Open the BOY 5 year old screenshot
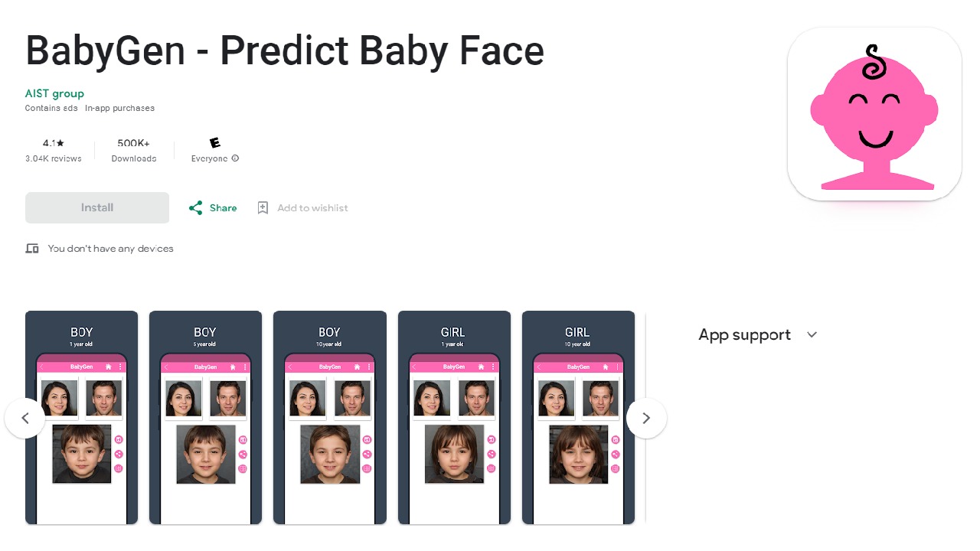The height and width of the screenshot is (551, 980). 205,417
